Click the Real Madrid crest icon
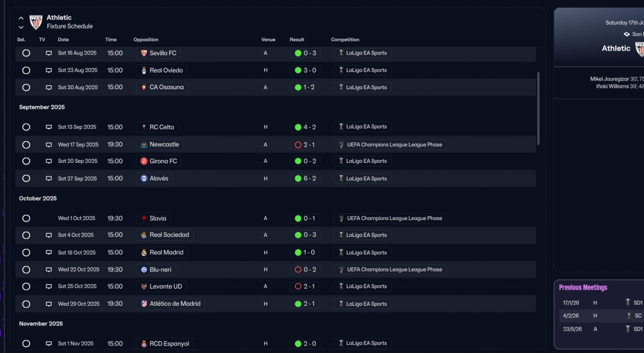The image size is (644, 353). click(144, 252)
